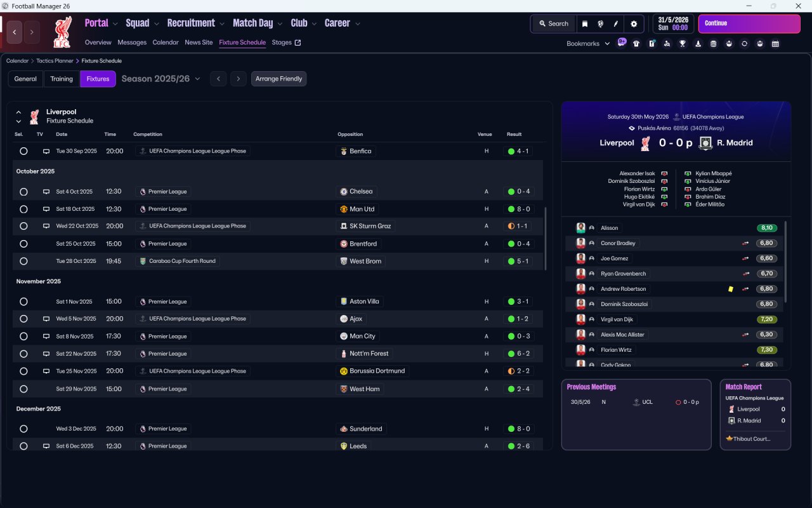Screen dimensions: 812x508
Task: Click the substitution icon on Conor Bradley's row
Action: click(745, 243)
